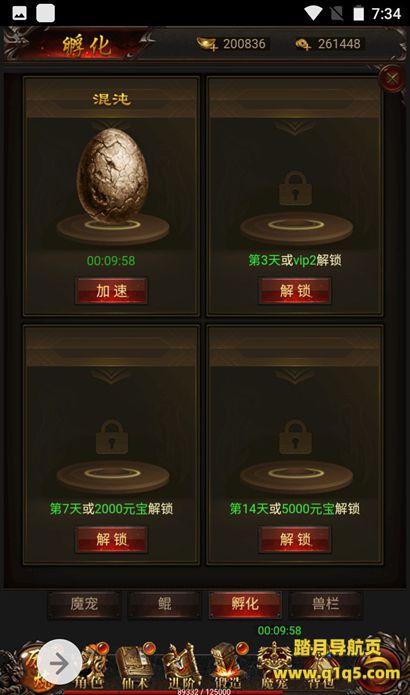Tap the lock in the 2000 yuanbao slot

tap(112, 437)
